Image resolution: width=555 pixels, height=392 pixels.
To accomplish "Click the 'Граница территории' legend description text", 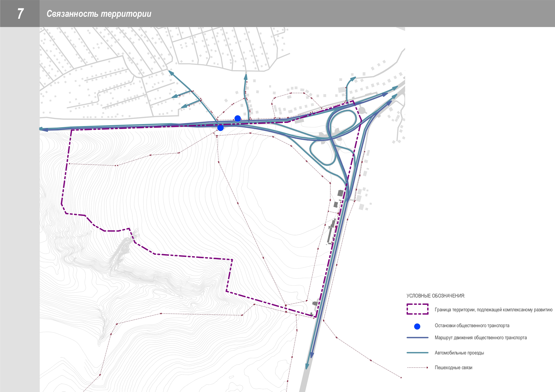I will [x=493, y=310].
